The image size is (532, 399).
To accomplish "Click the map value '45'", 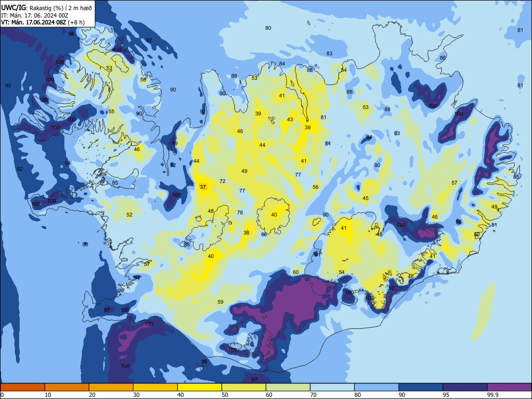I will pyautogui.click(x=365, y=198).
